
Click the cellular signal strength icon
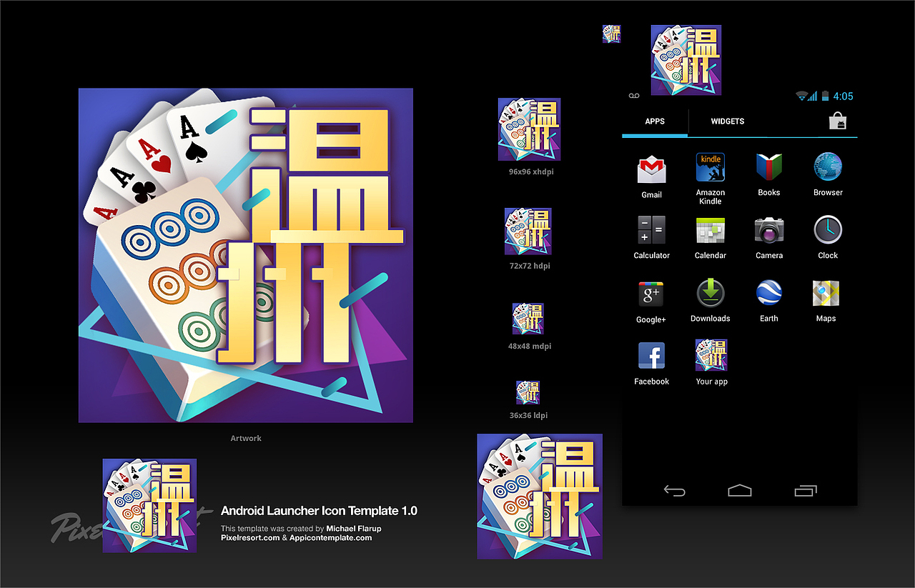click(813, 96)
